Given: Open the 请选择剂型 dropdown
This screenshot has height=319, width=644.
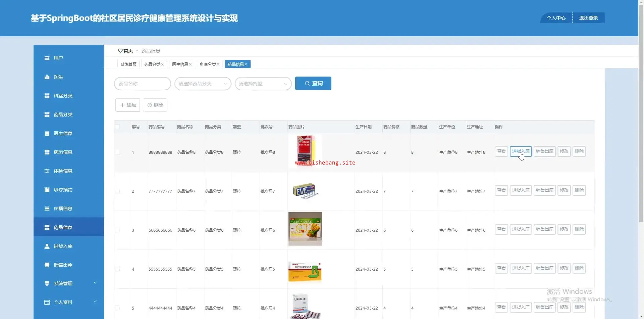Looking at the screenshot, I should coord(263,84).
